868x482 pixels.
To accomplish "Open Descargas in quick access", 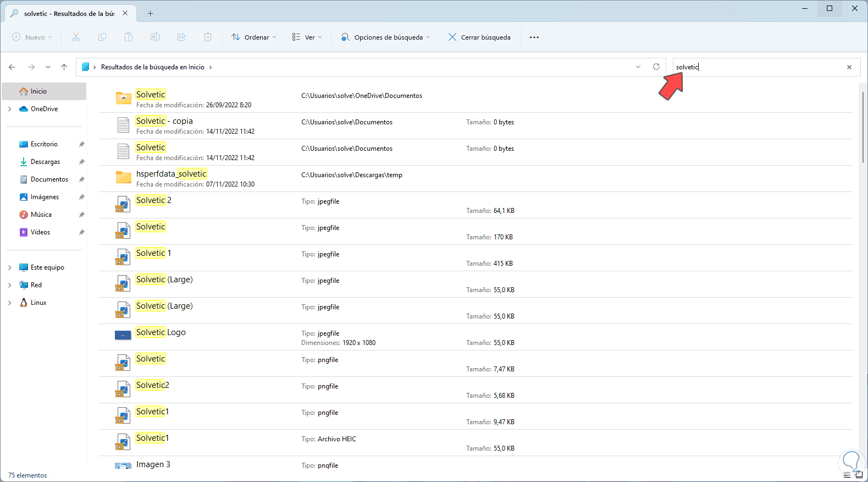I will click(x=44, y=162).
